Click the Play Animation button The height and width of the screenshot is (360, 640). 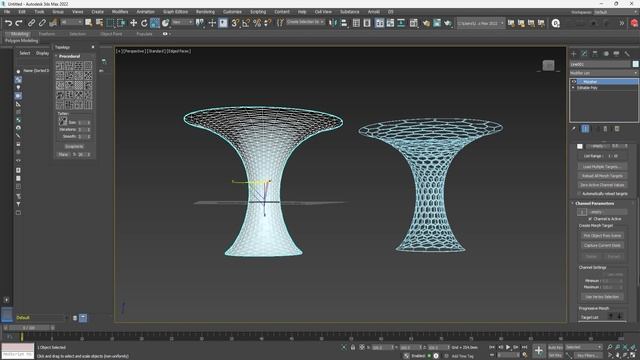[x=508, y=347]
